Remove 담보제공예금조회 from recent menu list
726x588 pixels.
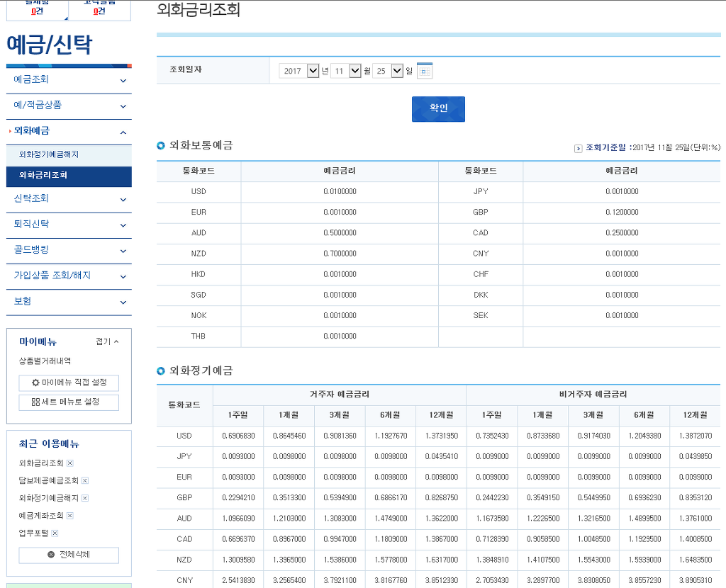[x=85, y=480]
